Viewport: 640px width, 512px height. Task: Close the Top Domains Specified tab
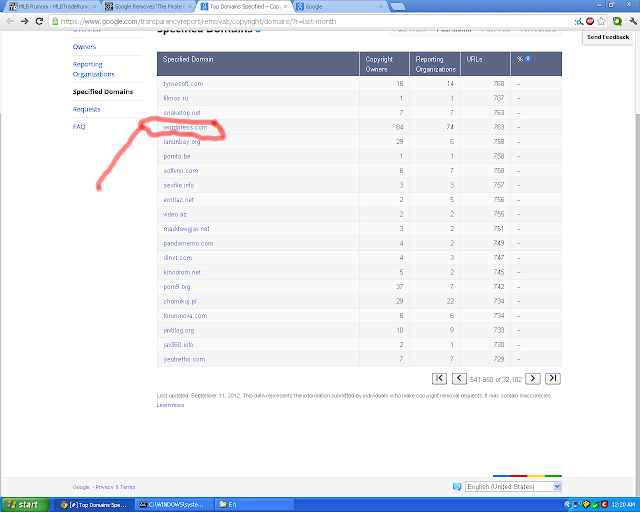tap(285, 7)
